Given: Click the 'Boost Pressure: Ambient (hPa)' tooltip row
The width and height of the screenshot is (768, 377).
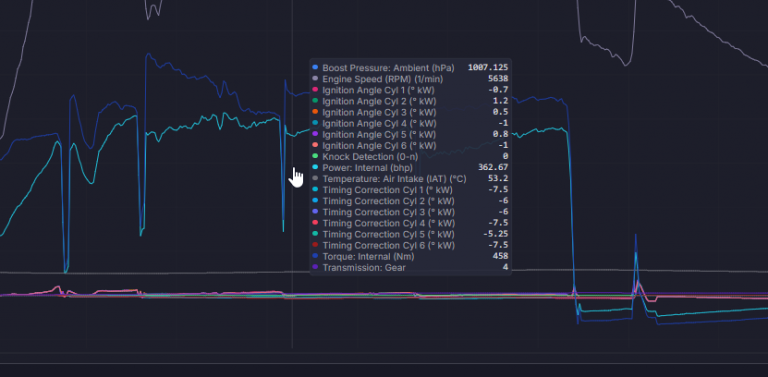Looking at the screenshot, I should click(x=410, y=68).
